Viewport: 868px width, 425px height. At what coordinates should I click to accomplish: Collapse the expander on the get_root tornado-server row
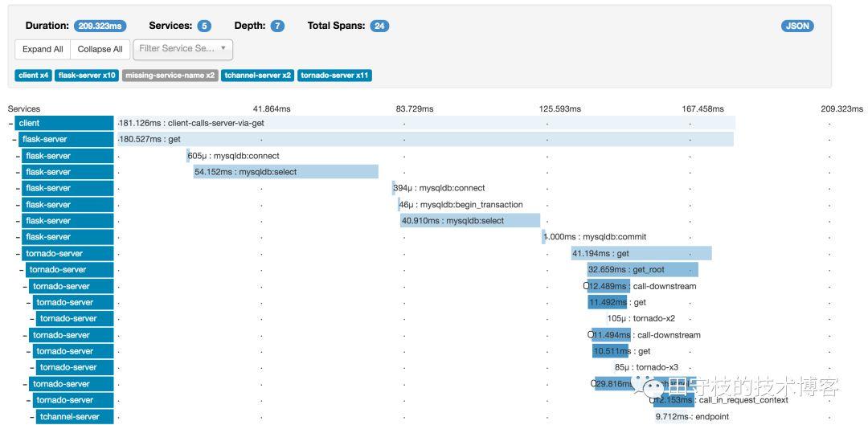point(23,270)
